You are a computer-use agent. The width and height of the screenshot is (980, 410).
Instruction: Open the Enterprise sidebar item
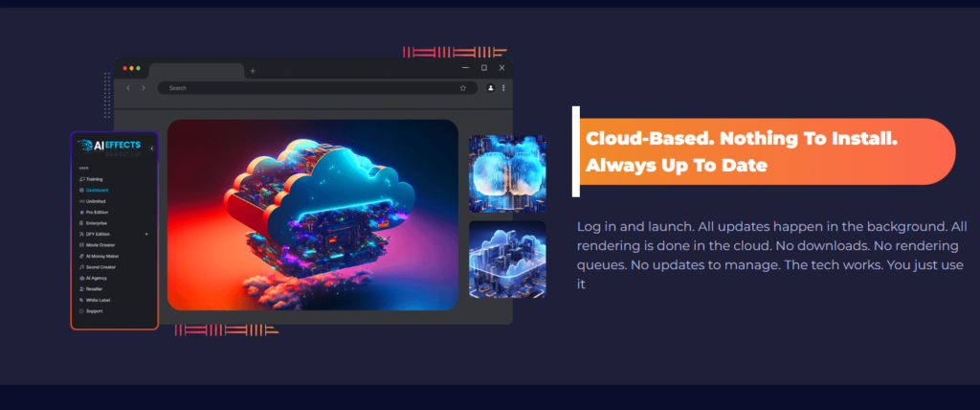click(x=93, y=223)
